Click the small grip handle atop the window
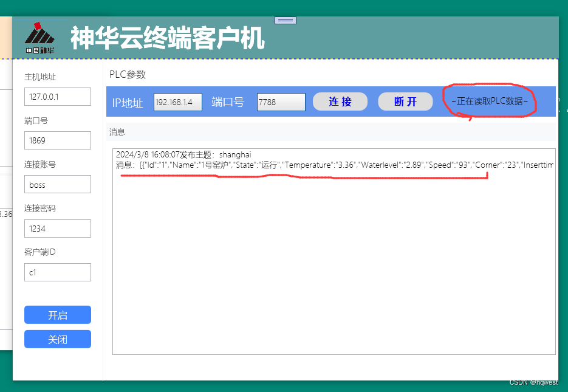 click(286, 20)
